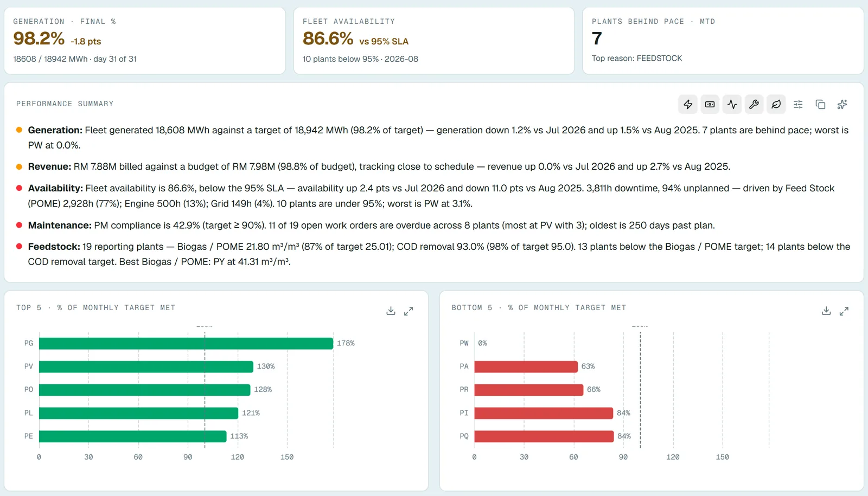
Task: Select the PR 66% red bar
Action: click(x=529, y=390)
